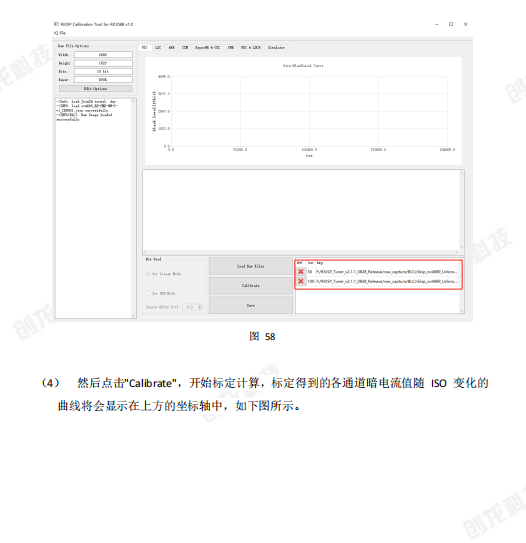Switch to the Simulator tab

pos(276,47)
